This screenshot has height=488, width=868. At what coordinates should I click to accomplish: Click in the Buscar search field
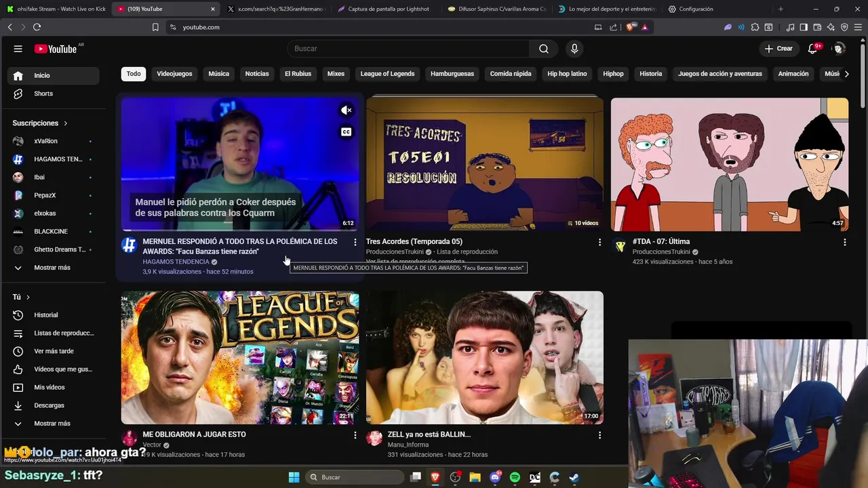click(408, 49)
